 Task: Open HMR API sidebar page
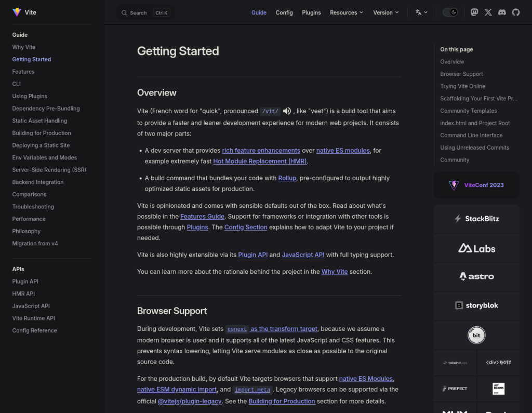(23, 294)
